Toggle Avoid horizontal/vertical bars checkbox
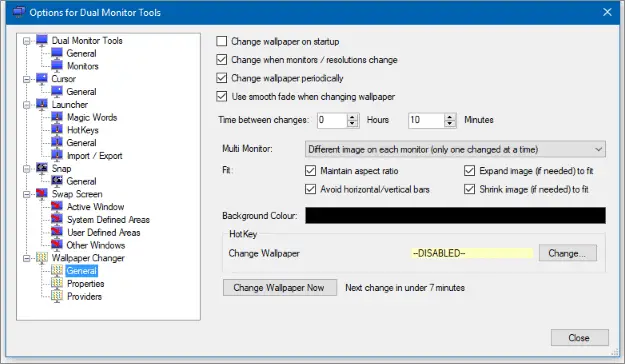The width and height of the screenshot is (625, 364). tap(311, 189)
